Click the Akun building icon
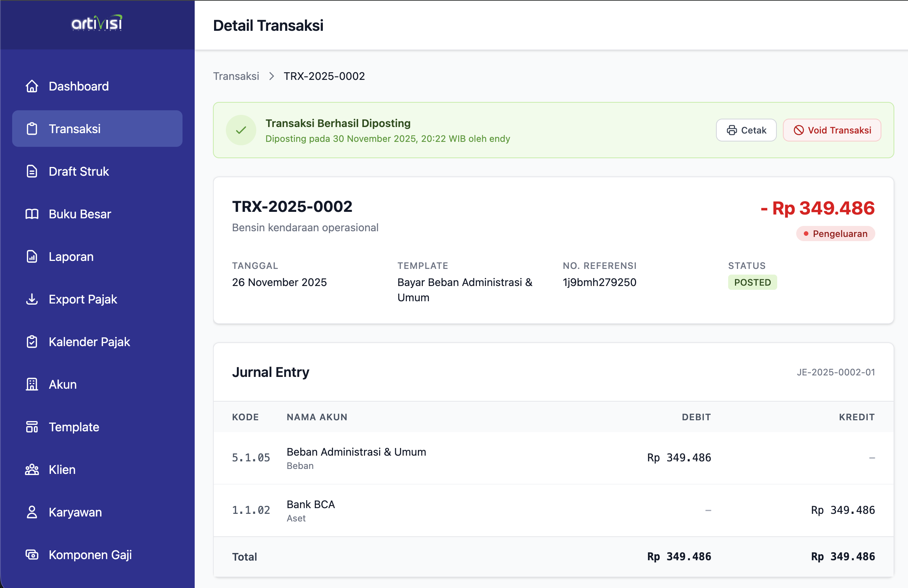Image resolution: width=908 pixels, height=588 pixels. point(32,384)
